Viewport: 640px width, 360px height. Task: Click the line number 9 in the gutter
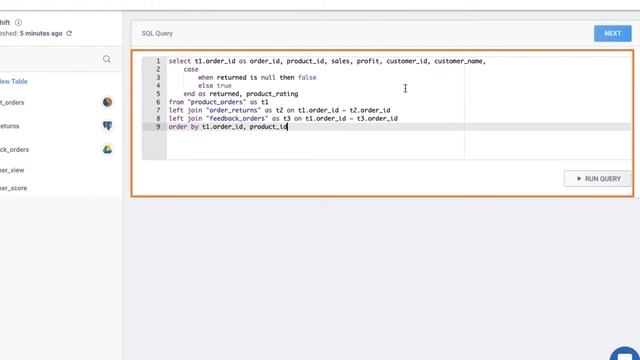pos(158,127)
